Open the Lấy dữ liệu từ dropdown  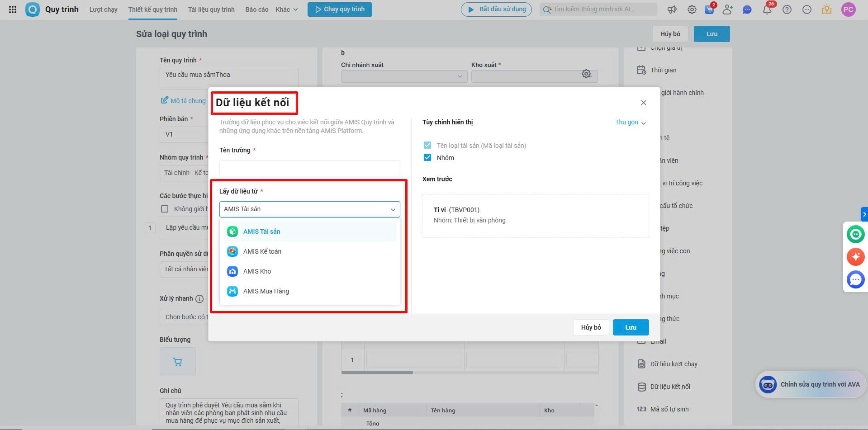click(310, 209)
